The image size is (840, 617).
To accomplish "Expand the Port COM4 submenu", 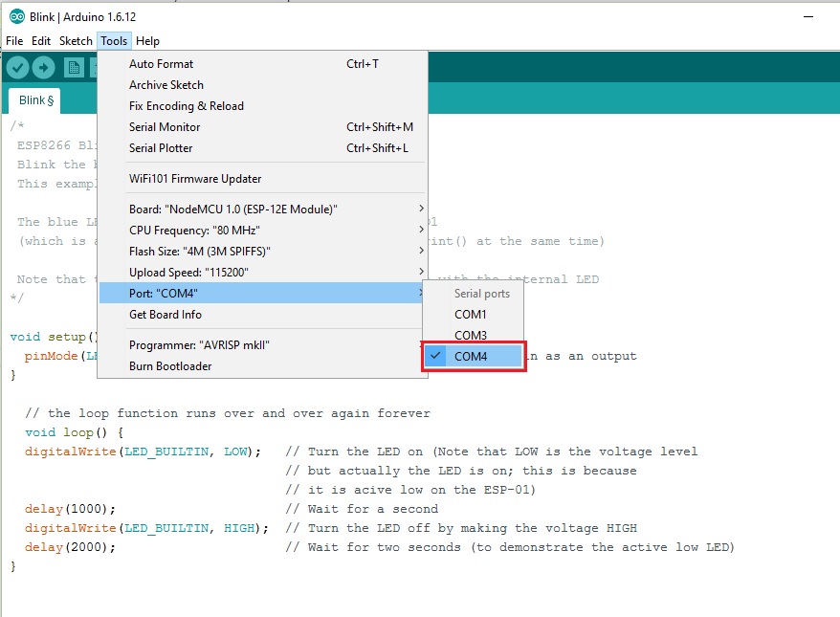I will (x=262, y=294).
